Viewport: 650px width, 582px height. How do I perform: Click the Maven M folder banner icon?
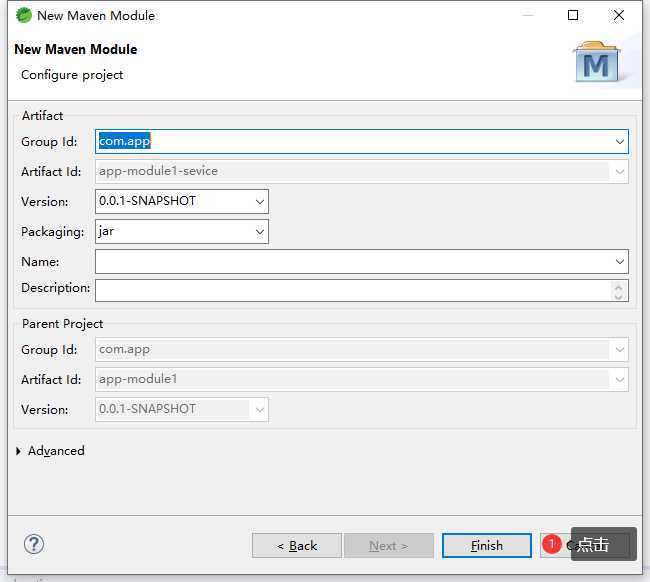[x=597, y=61]
